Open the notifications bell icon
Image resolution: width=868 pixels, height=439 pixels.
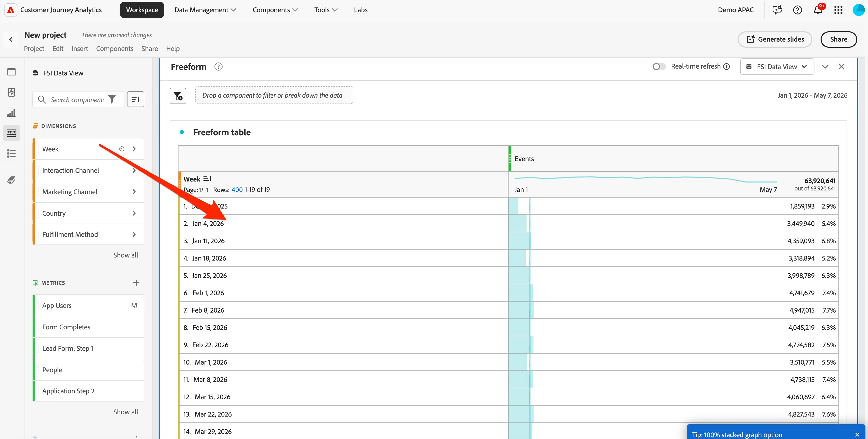818,10
